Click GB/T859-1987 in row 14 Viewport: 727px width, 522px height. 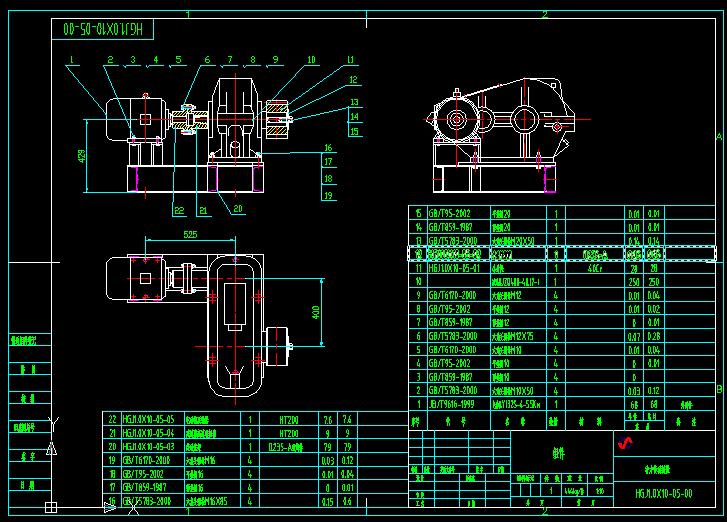pos(449,227)
